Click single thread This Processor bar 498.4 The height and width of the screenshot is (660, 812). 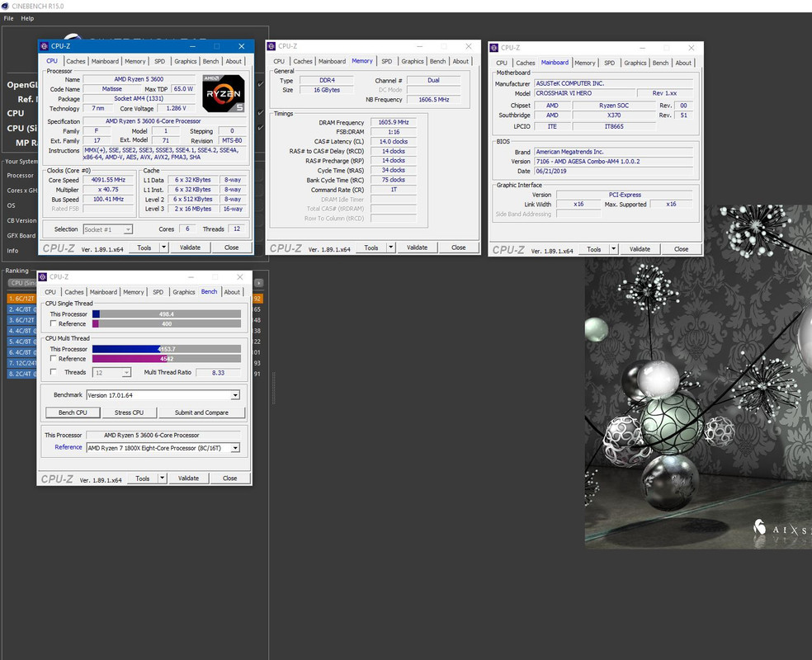click(167, 313)
